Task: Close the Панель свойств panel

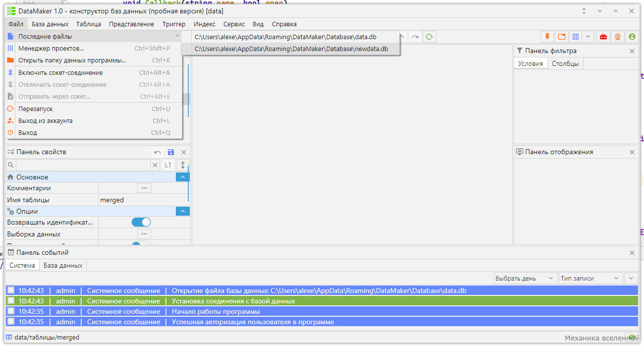Action: [184, 152]
